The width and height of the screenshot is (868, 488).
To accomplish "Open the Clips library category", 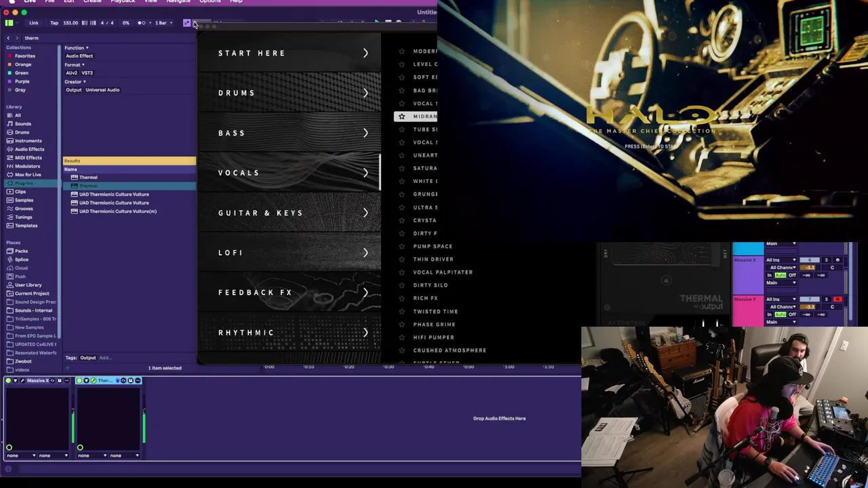I will 20,192.
